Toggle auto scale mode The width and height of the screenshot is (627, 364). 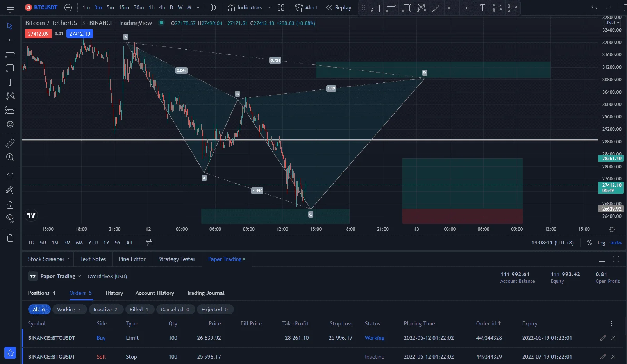point(616,243)
